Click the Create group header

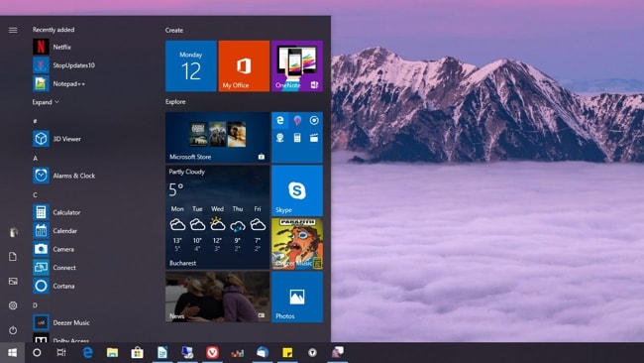point(174,30)
